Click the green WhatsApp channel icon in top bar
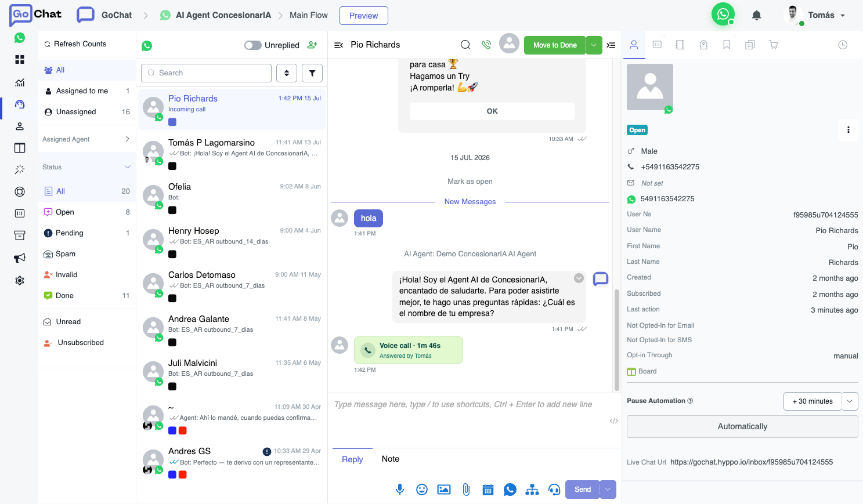Viewport: 863px width, 504px height. [723, 14]
